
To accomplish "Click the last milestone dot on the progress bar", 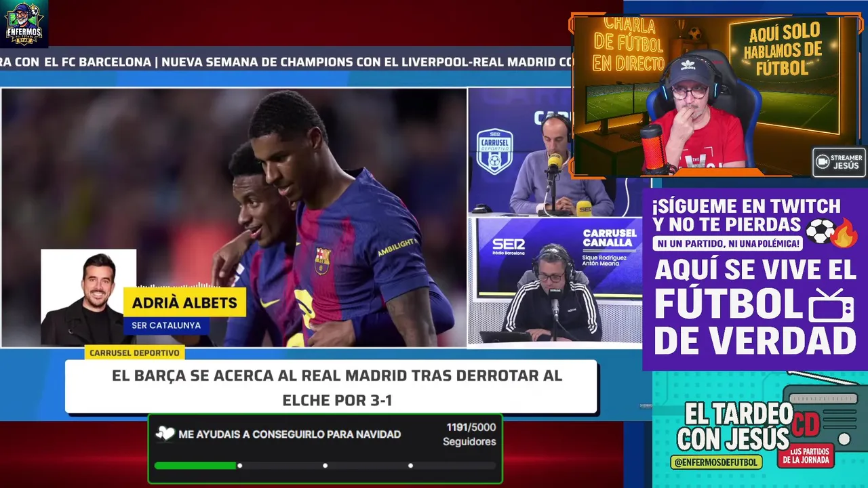I will 410,466.
